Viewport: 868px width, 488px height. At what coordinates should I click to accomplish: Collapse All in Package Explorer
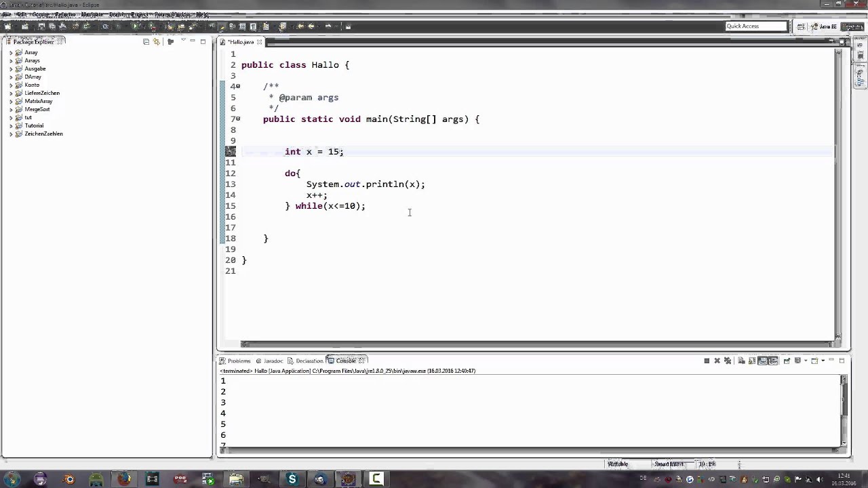[146, 41]
